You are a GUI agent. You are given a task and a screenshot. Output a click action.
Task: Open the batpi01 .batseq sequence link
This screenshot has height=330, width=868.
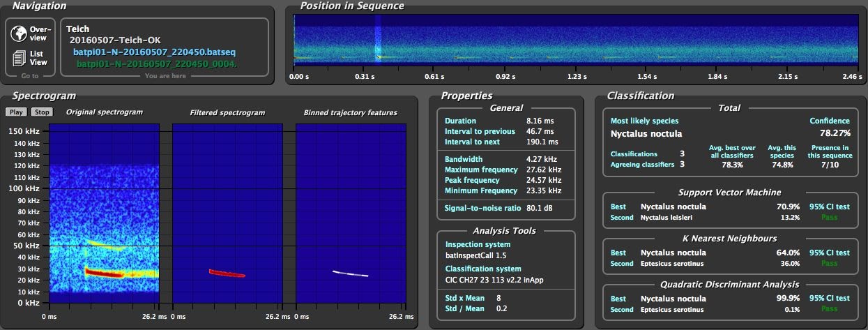[x=155, y=52]
